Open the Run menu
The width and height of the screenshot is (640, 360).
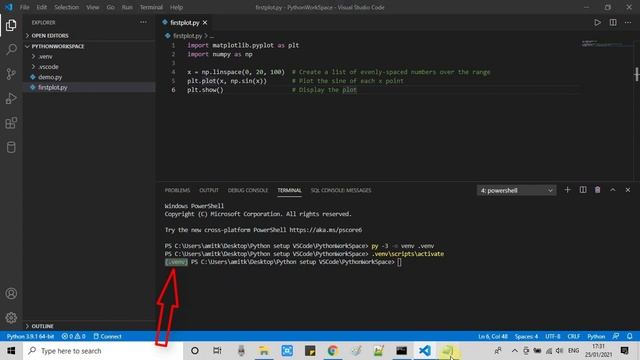pos(127,7)
